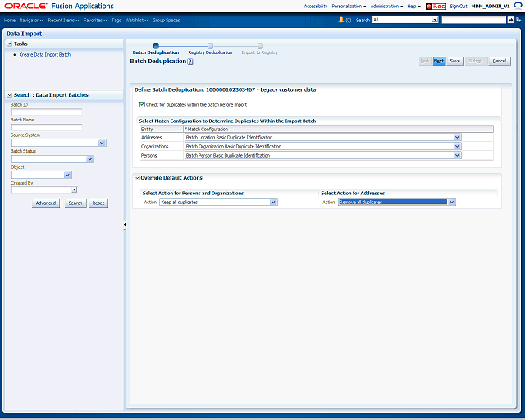525x420 pixels.
Task: Click the Reset button
Action: click(98, 203)
